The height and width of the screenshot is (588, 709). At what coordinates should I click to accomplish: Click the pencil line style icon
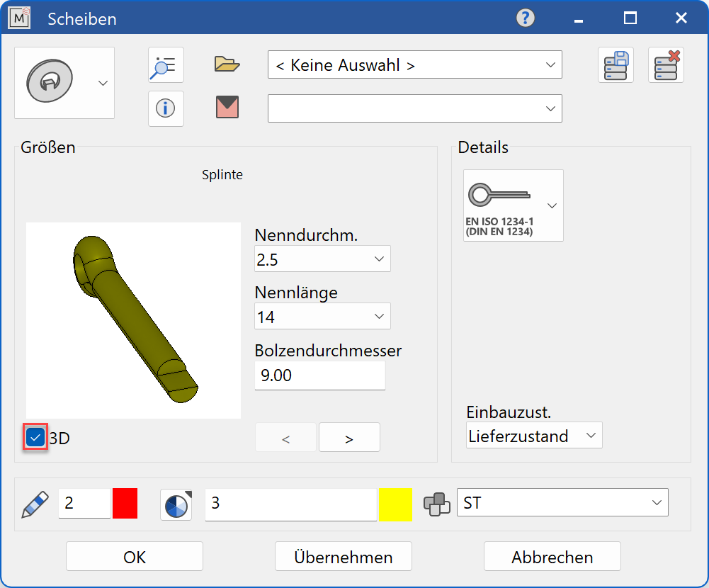35,504
